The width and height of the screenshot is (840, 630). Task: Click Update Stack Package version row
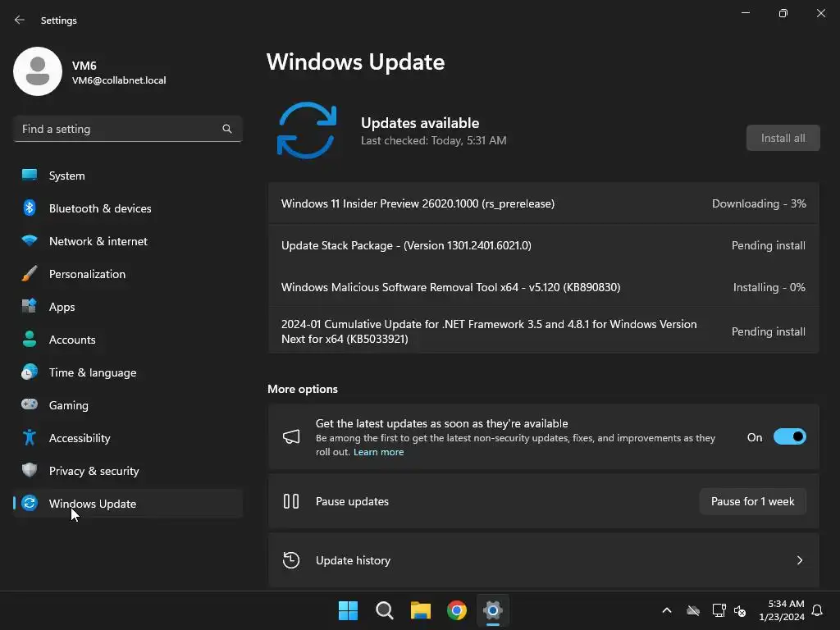coord(543,245)
